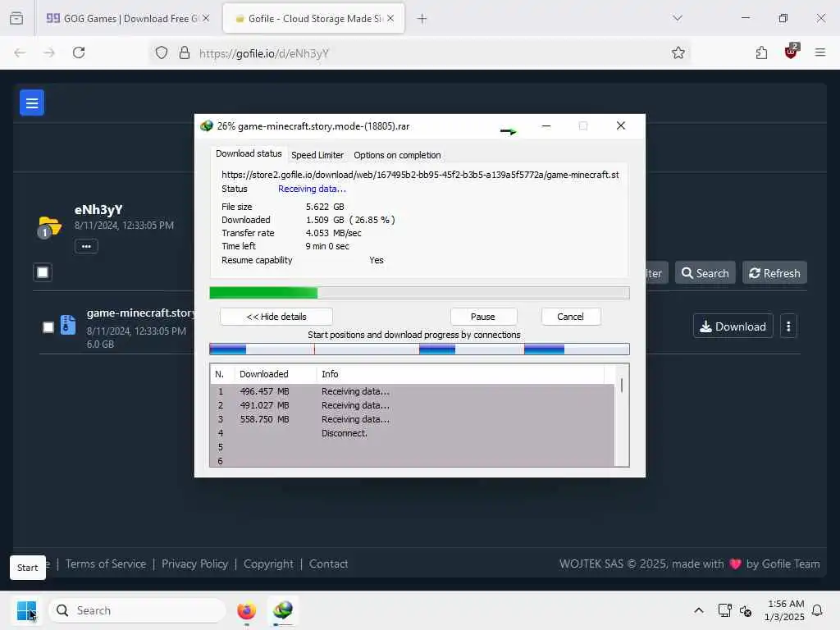Click the connections progress segment bar
840x630 pixels.
tap(419, 349)
